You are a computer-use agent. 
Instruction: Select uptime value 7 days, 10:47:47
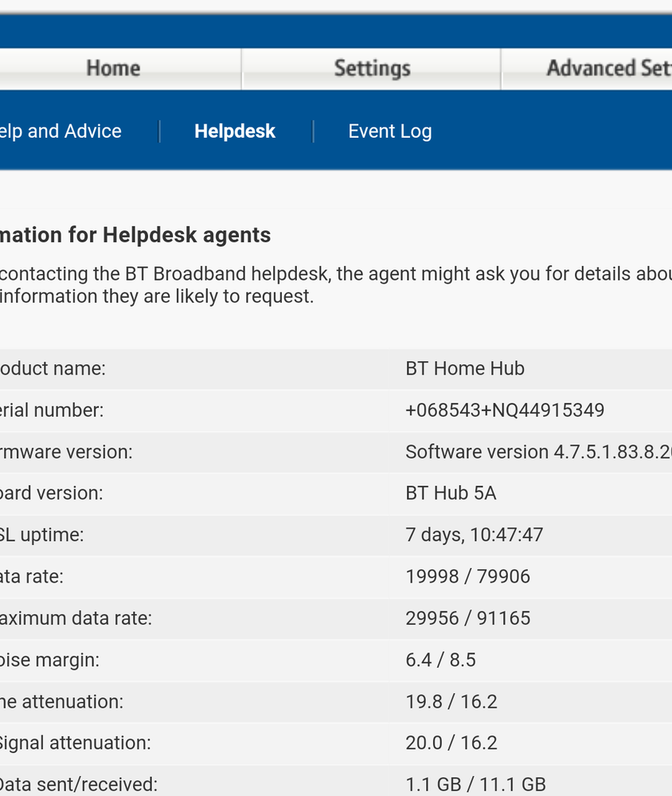475,535
